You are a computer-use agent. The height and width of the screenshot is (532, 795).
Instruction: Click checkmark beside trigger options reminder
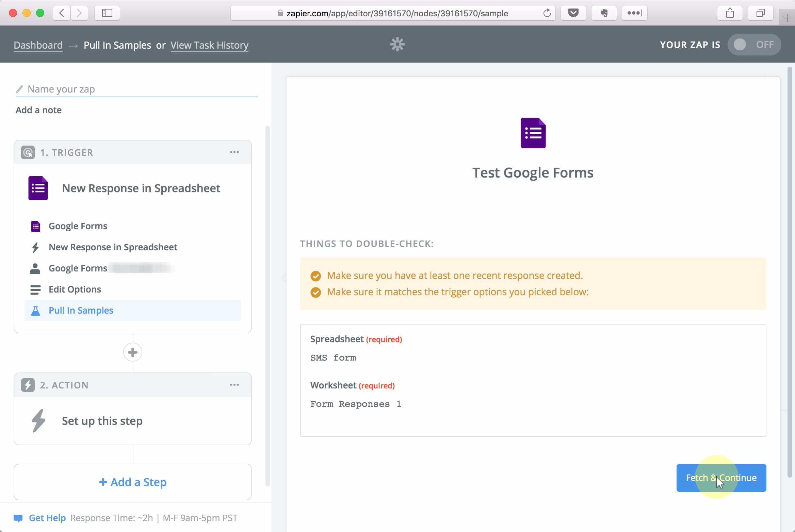pyautogui.click(x=315, y=292)
